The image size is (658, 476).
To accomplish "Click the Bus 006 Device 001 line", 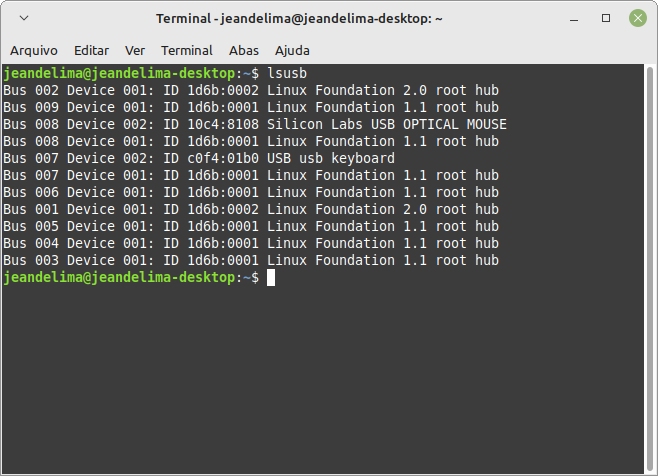I will point(251,192).
